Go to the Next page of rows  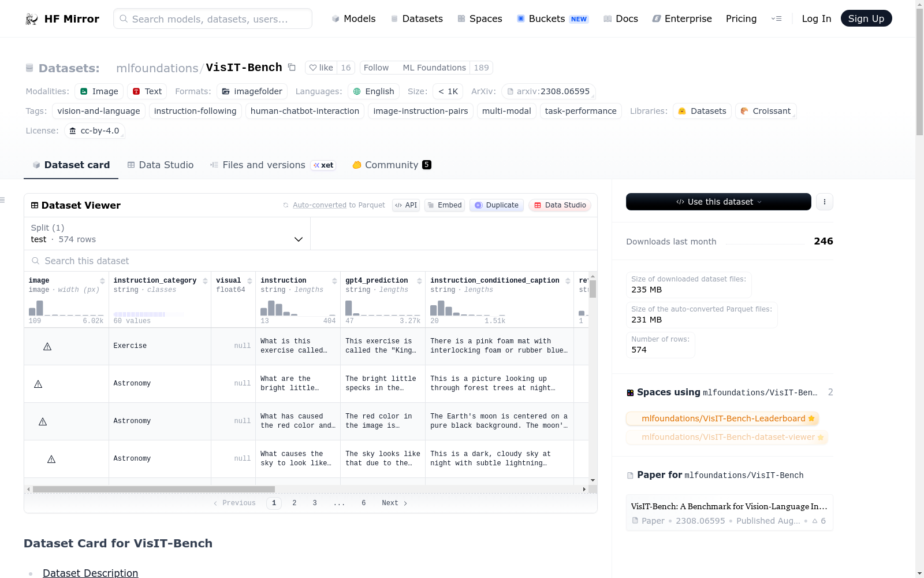(394, 503)
